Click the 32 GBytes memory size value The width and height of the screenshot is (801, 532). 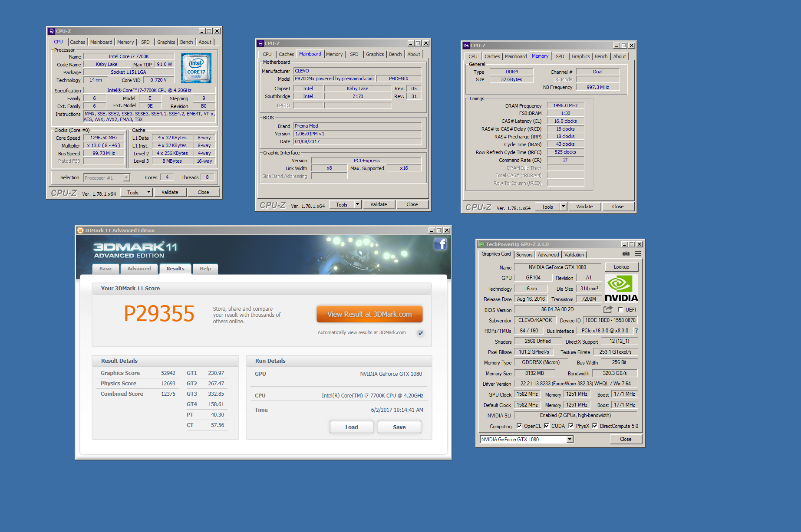tap(511, 79)
